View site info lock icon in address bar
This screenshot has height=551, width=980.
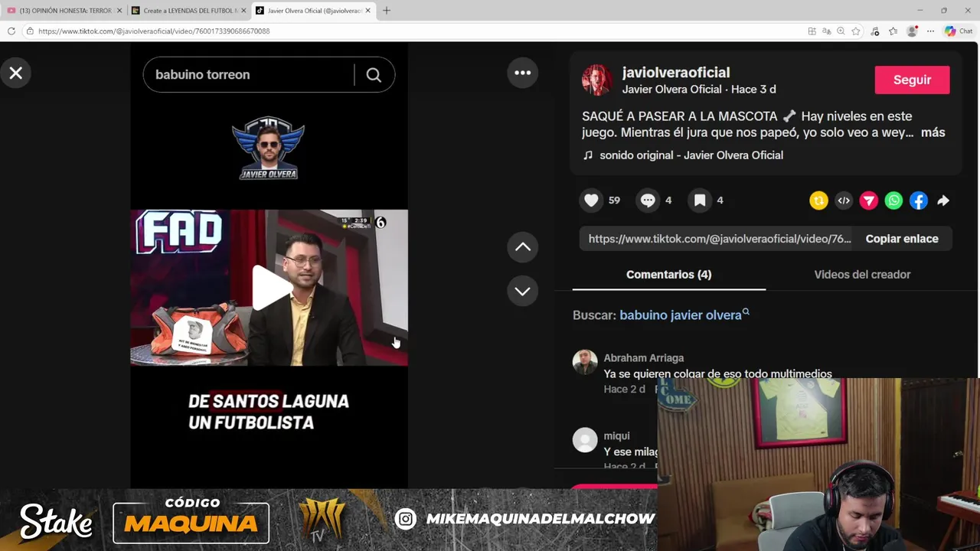[30, 31]
